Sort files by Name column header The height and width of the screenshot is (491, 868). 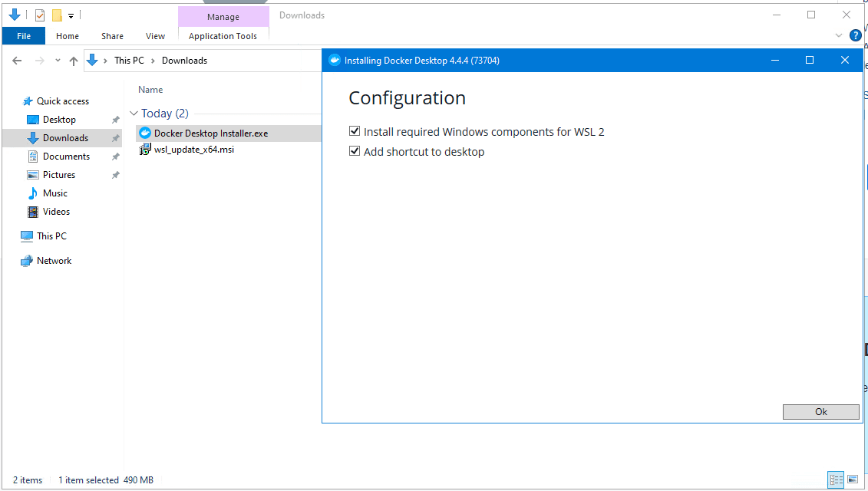150,90
